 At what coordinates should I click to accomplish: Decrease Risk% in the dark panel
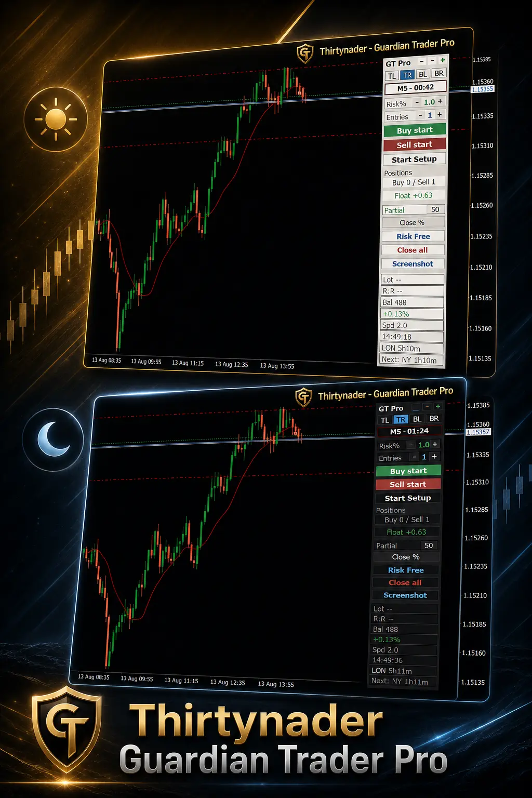point(411,445)
